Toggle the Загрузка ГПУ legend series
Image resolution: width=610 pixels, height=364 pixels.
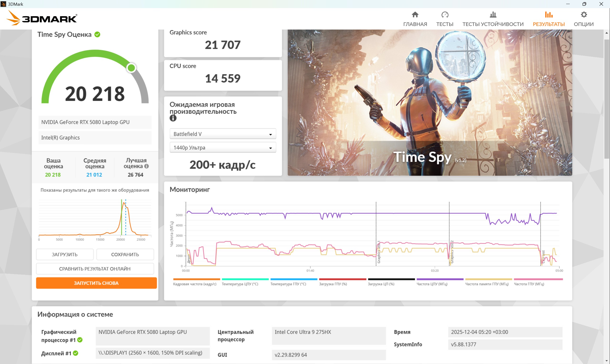click(342, 282)
